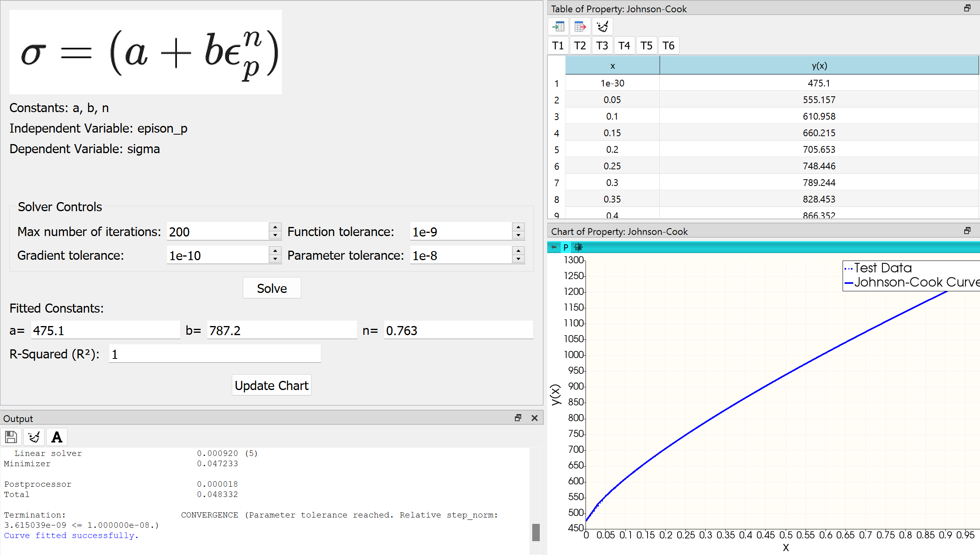
Task: Undock the Table of Property panel
Action: click(968, 8)
